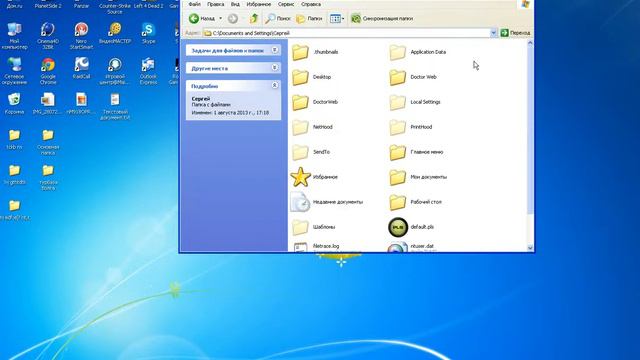
Task: Select the Рабочий стол folder
Action: click(415, 202)
